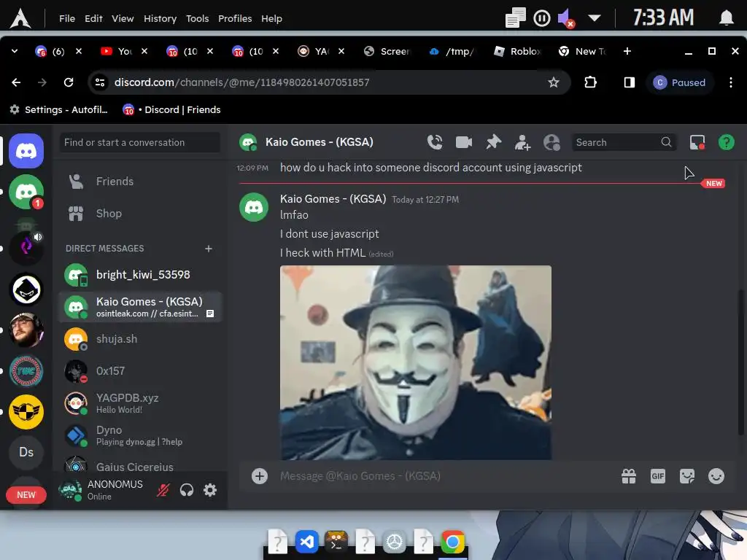Open Discord user settings gear
This screenshot has height=560, width=747.
point(210,489)
